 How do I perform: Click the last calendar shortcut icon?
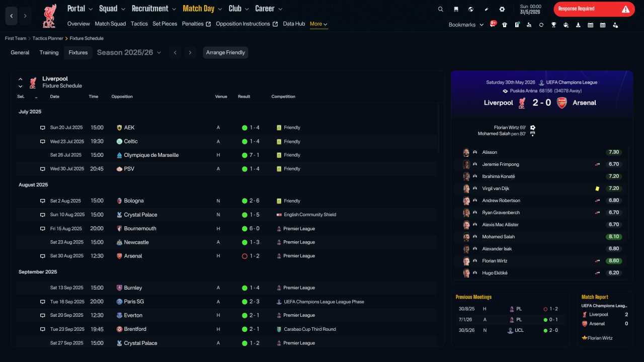pos(603,25)
